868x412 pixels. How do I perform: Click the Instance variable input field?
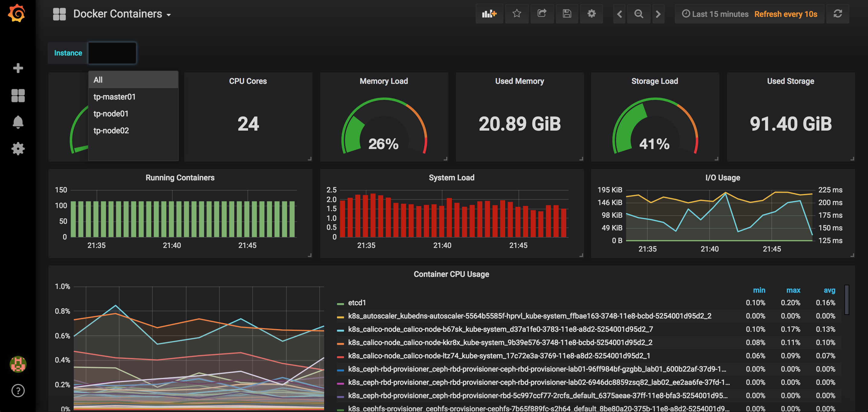(x=112, y=53)
